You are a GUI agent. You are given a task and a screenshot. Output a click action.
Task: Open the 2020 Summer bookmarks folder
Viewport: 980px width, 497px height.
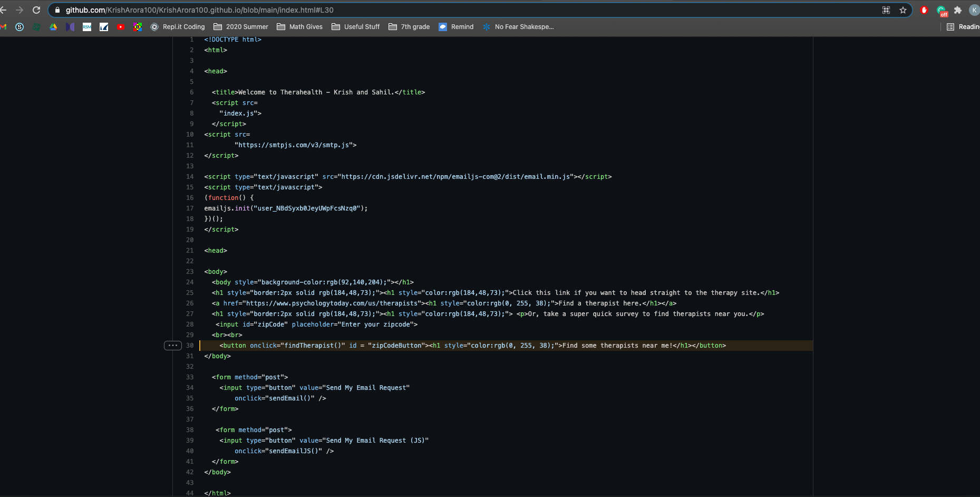coord(241,27)
